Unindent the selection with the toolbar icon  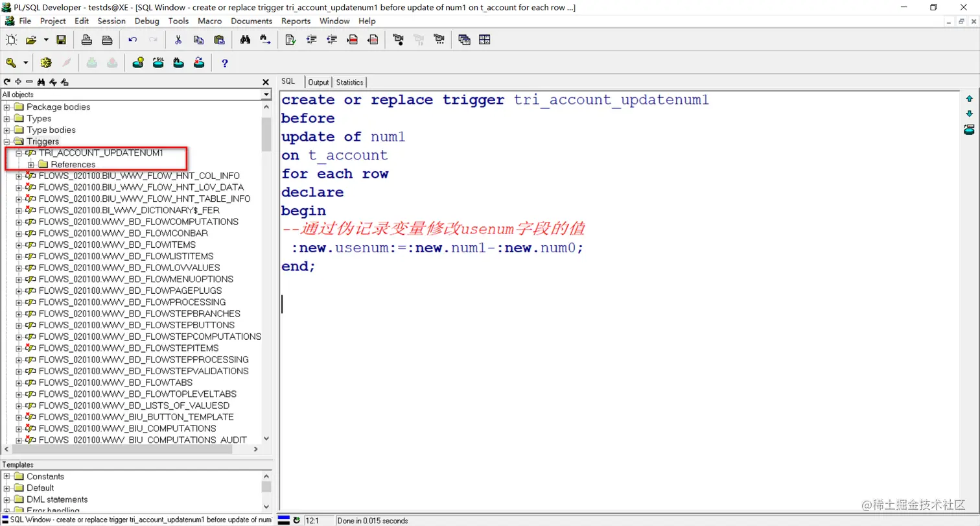[x=332, y=40]
